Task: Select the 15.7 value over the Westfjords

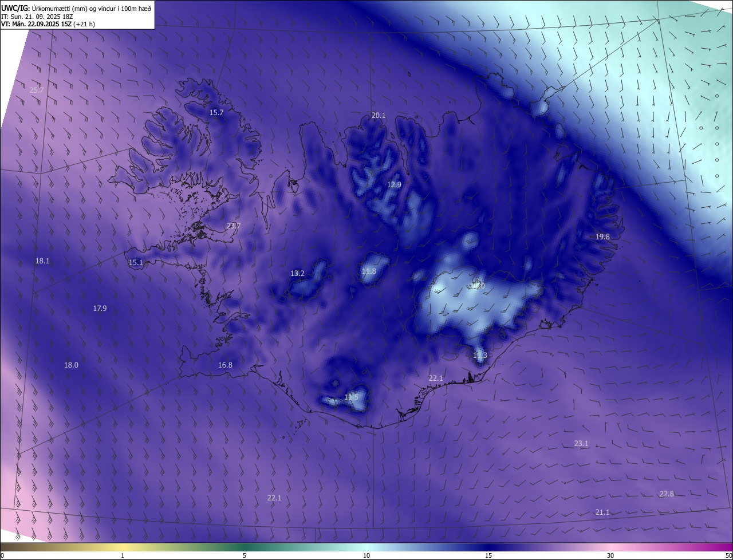Action: pyautogui.click(x=216, y=113)
